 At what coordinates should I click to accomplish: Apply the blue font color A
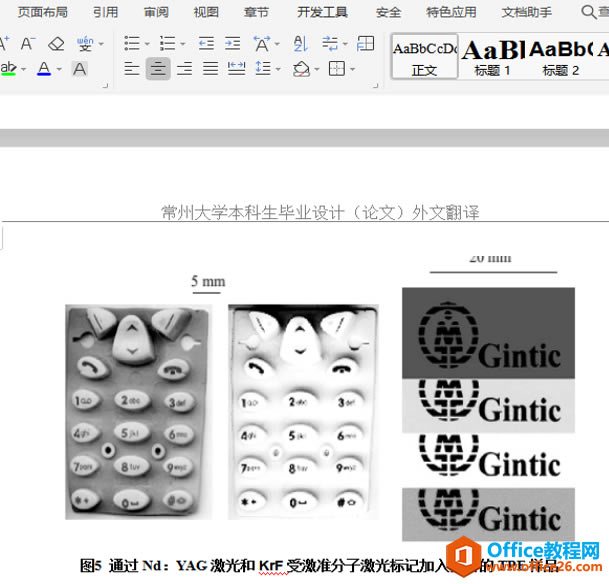point(44,69)
